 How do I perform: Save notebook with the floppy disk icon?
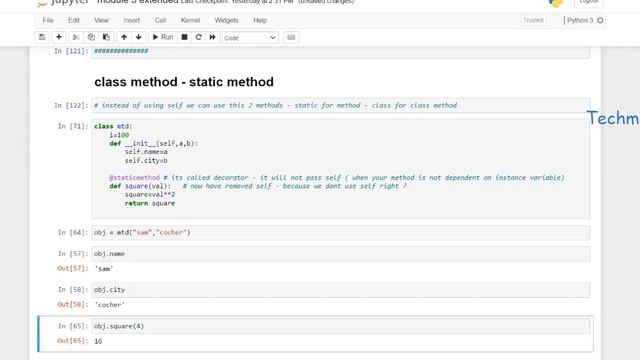(42, 37)
